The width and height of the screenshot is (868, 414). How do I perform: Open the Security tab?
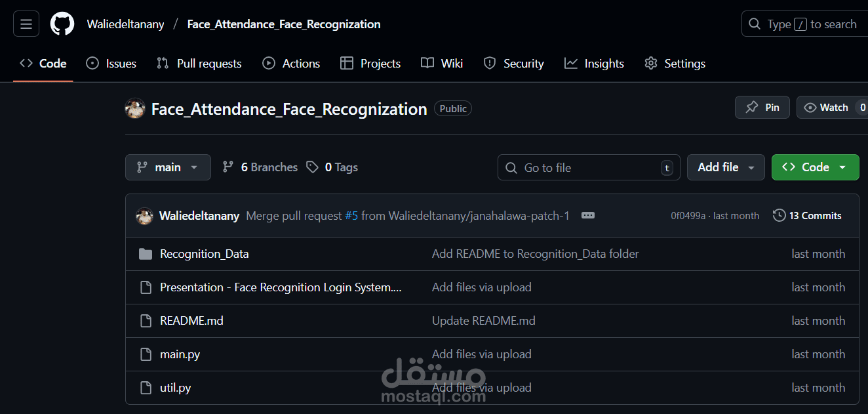tap(514, 63)
